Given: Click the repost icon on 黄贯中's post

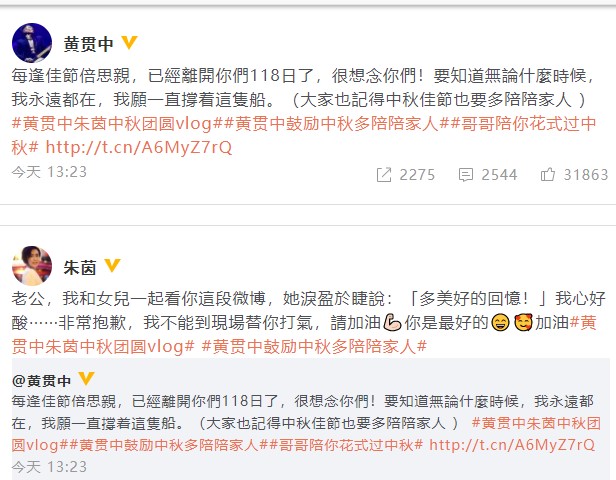Looking at the screenshot, I should (384, 174).
